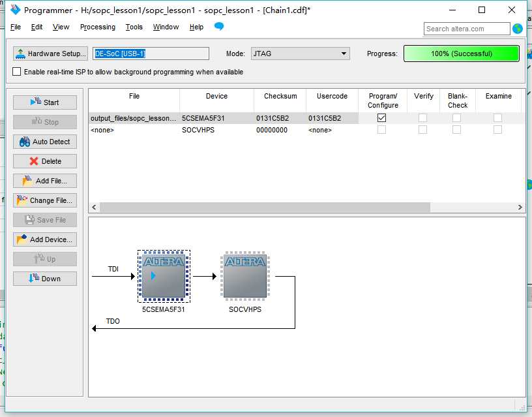
Task: Click the horizontal scrollbar thumb of the file table
Action: pos(265,207)
